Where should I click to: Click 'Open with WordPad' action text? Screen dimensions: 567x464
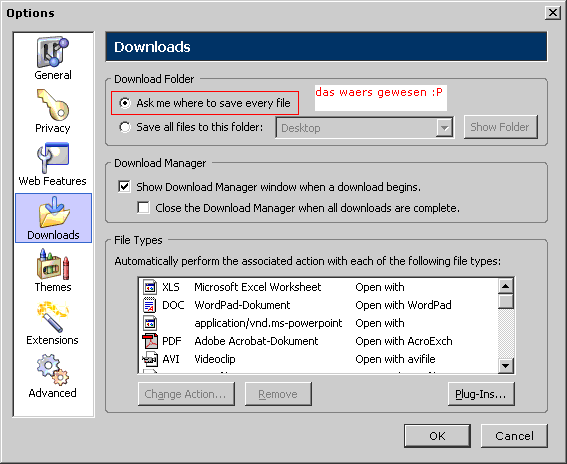point(403,305)
